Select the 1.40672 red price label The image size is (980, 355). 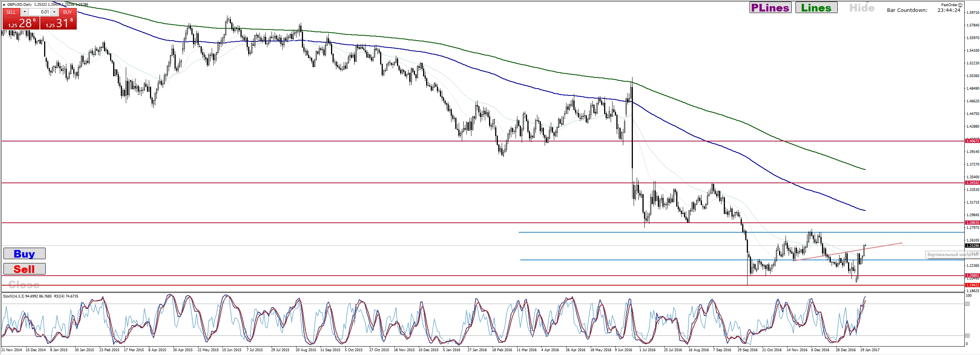point(972,141)
